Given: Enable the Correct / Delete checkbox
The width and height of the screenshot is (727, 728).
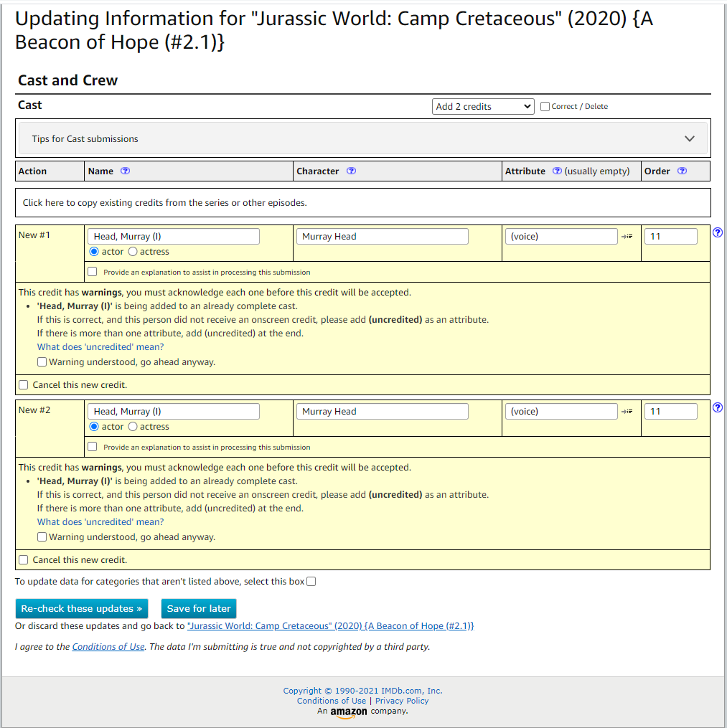Looking at the screenshot, I should (x=545, y=107).
